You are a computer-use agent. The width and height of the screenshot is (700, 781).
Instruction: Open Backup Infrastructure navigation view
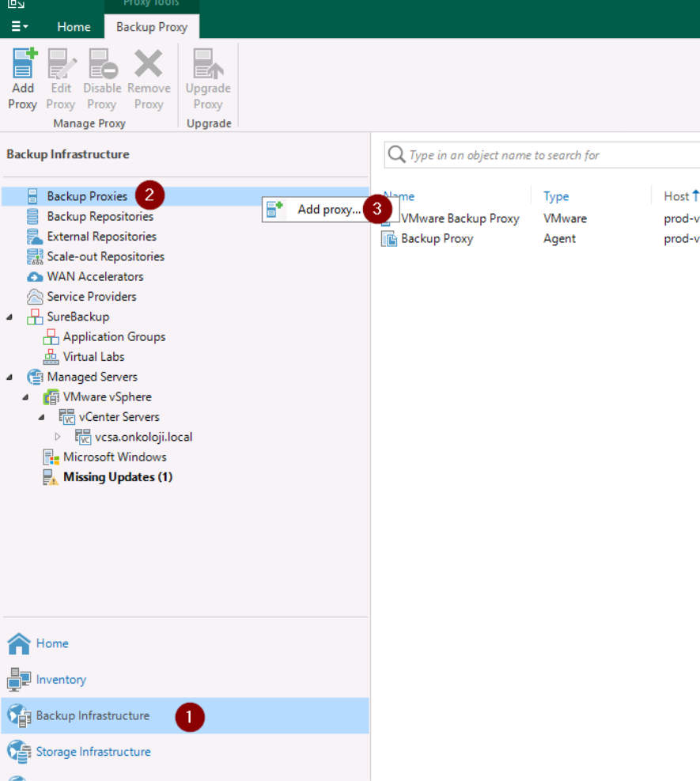[185, 716]
